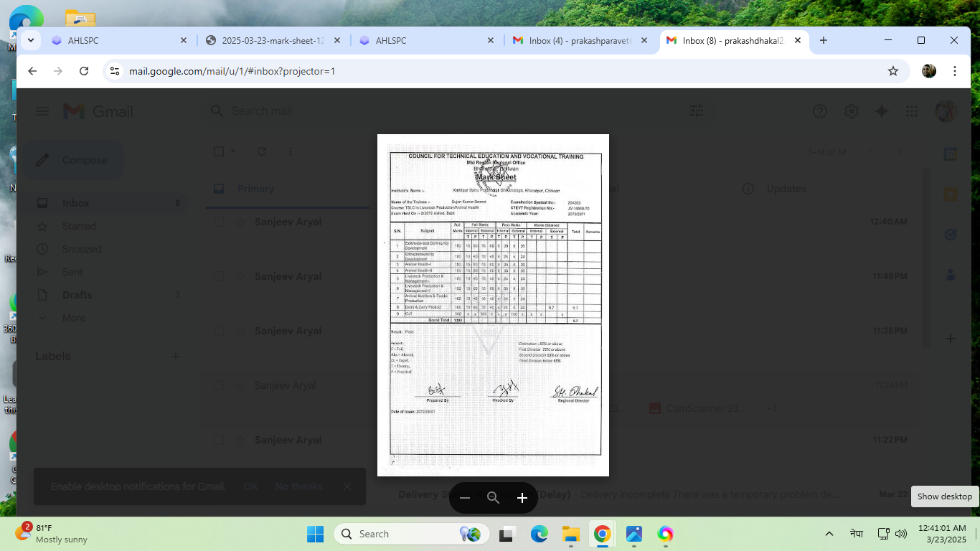
Task: Open Gmail Settings gear
Action: coord(852,111)
